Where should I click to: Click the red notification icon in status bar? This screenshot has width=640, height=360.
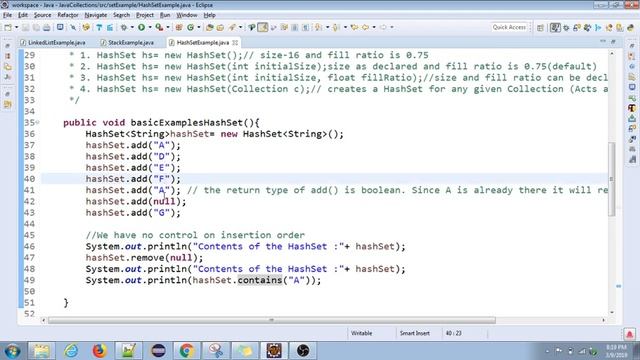629,334
